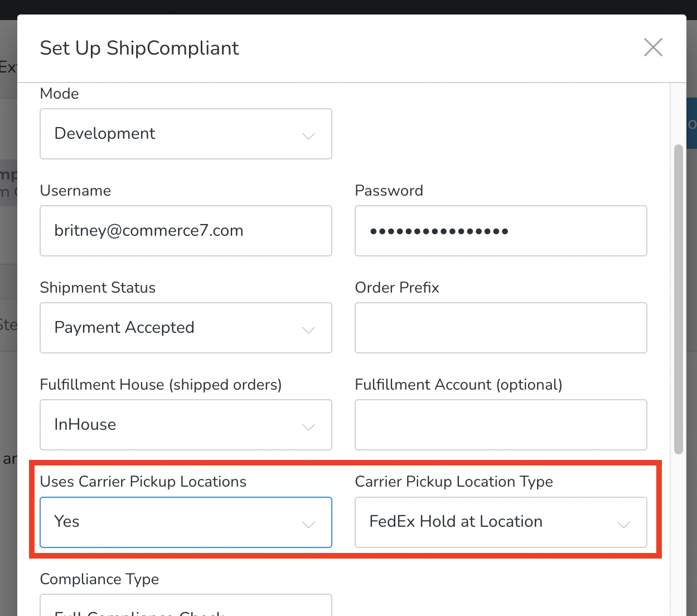Change the Uses Carrier Pickup Locations setting

point(186,522)
